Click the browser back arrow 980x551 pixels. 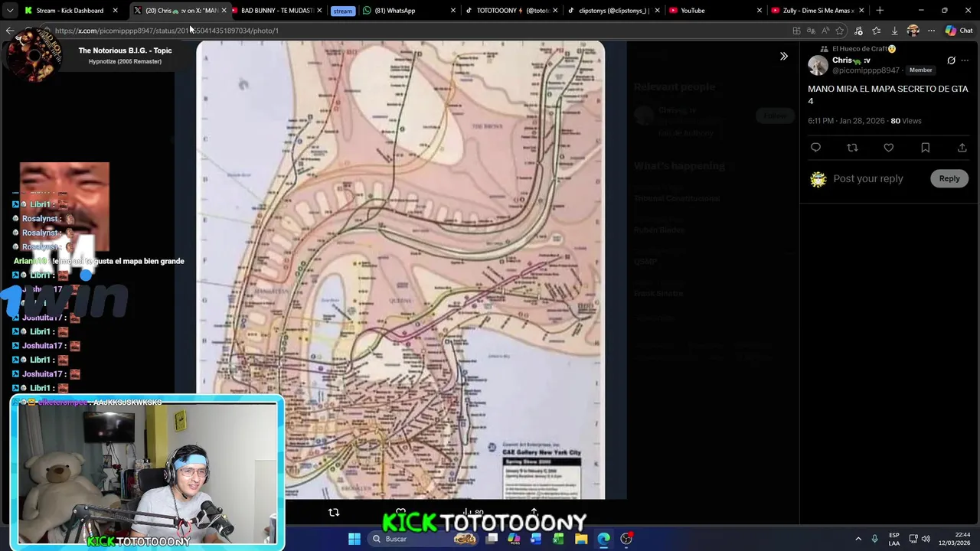click(10, 31)
